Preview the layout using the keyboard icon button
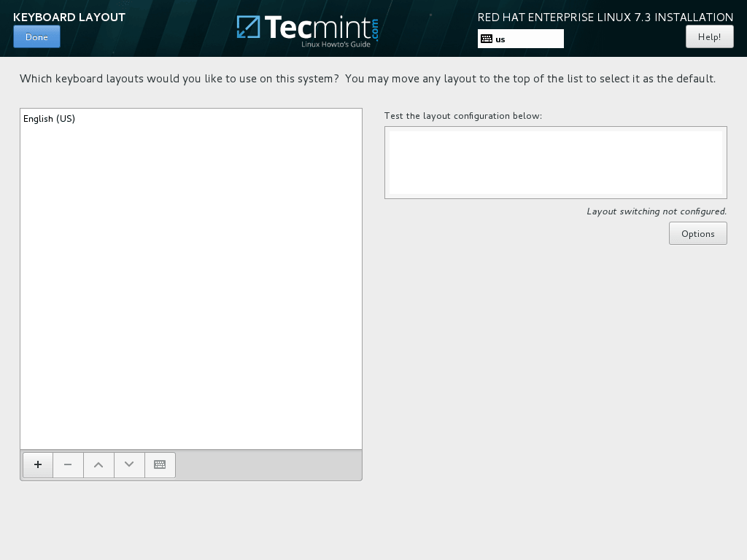The image size is (747, 560). (x=160, y=464)
